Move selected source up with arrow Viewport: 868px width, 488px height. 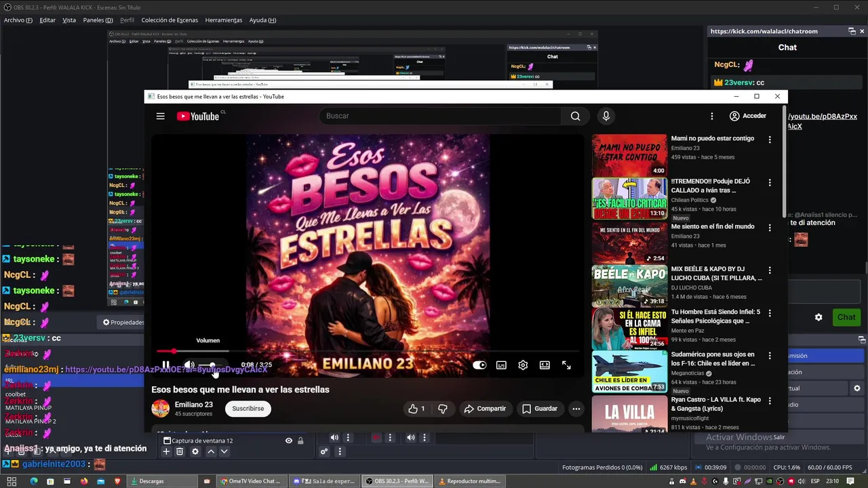click(x=211, y=452)
